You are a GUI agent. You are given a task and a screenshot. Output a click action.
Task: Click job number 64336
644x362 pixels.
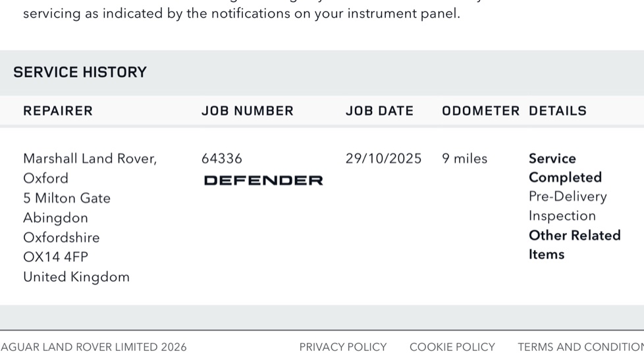pyautogui.click(x=222, y=159)
